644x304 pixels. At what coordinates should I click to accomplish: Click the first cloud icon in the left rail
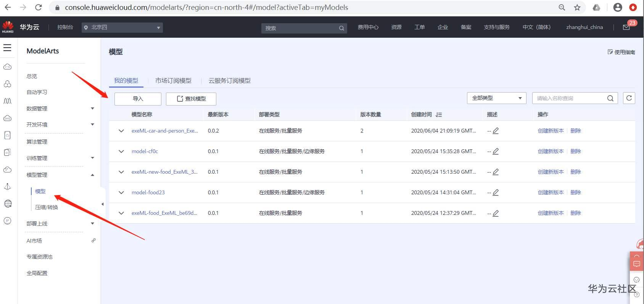coord(7,67)
